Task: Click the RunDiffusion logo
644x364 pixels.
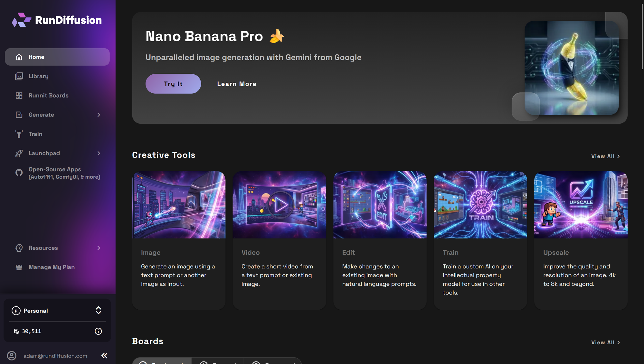Action: click(x=57, y=20)
